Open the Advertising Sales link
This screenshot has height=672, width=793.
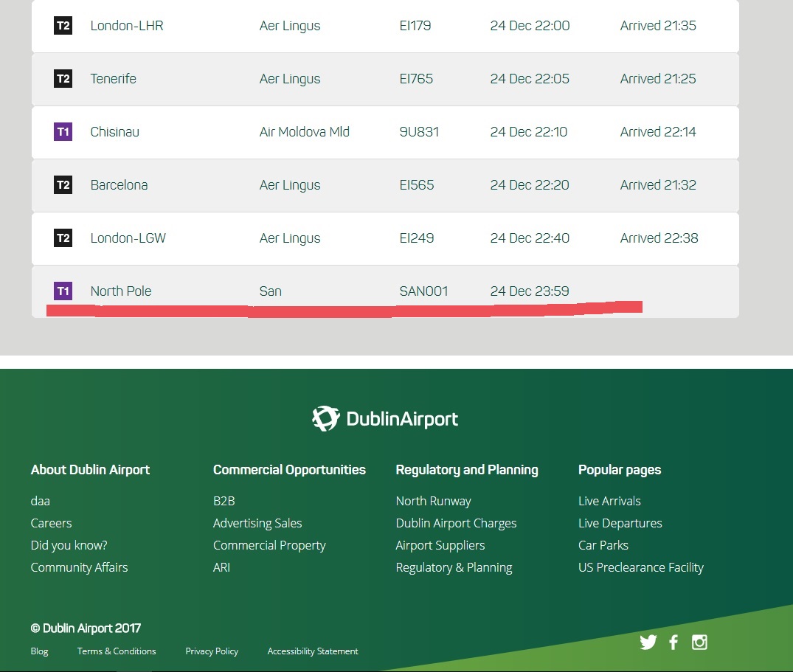pyautogui.click(x=257, y=523)
